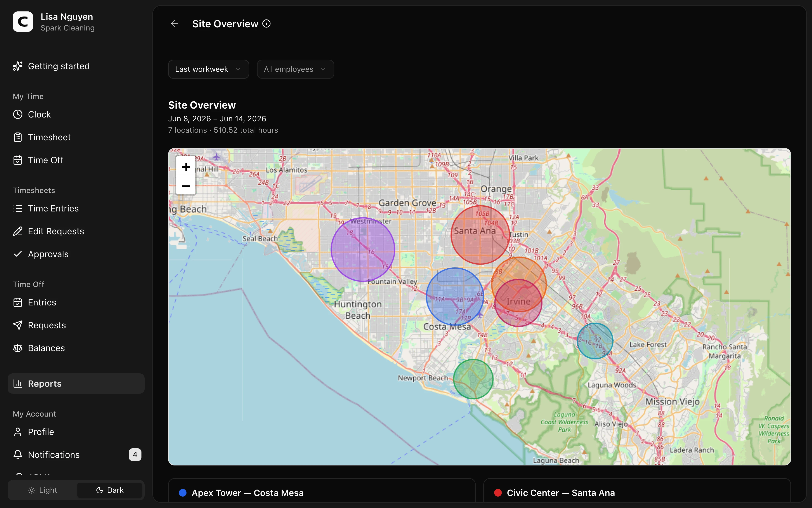Click Lisa Nguyen account name
The width and height of the screenshot is (812, 508).
coord(67,17)
